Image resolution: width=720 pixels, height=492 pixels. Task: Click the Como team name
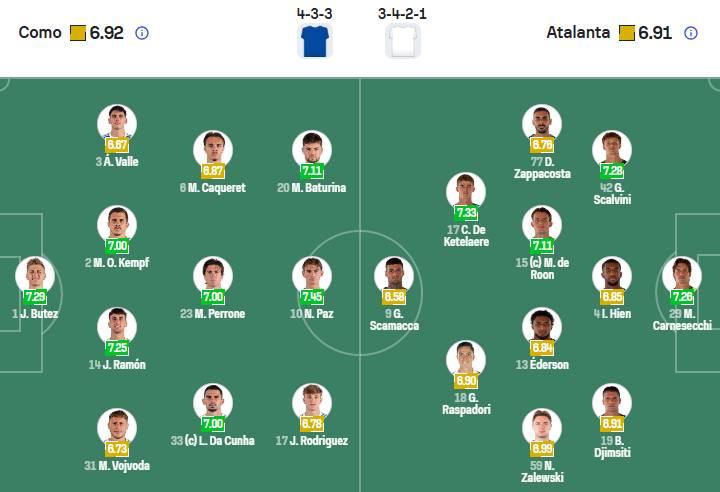coord(39,33)
